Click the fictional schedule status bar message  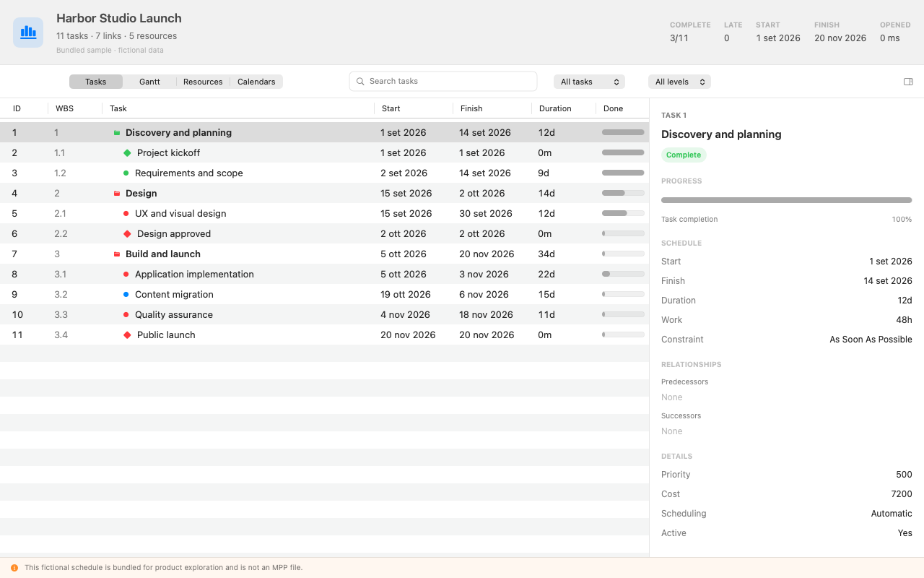tap(163, 568)
